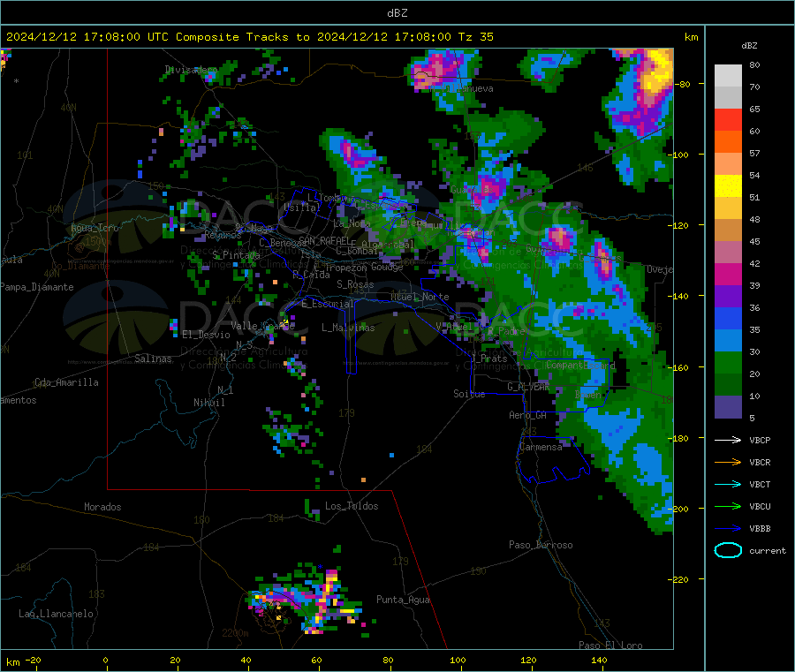Screen dimensions: 795x672
Task: Click the 'L_Malvinas' map label
Action: click(x=348, y=328)
